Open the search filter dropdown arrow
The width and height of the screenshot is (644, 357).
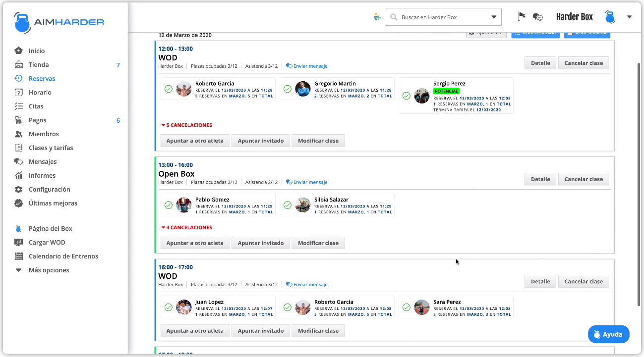tap(494, 16)
